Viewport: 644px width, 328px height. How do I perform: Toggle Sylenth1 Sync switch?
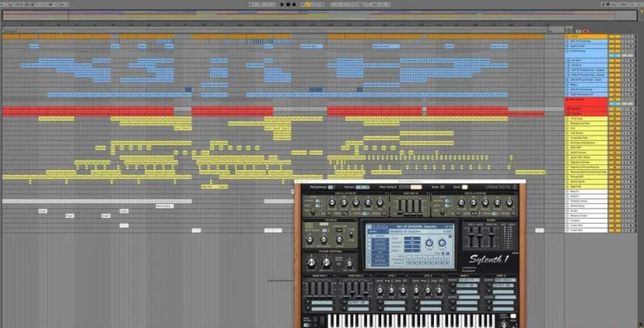point(465,187)
